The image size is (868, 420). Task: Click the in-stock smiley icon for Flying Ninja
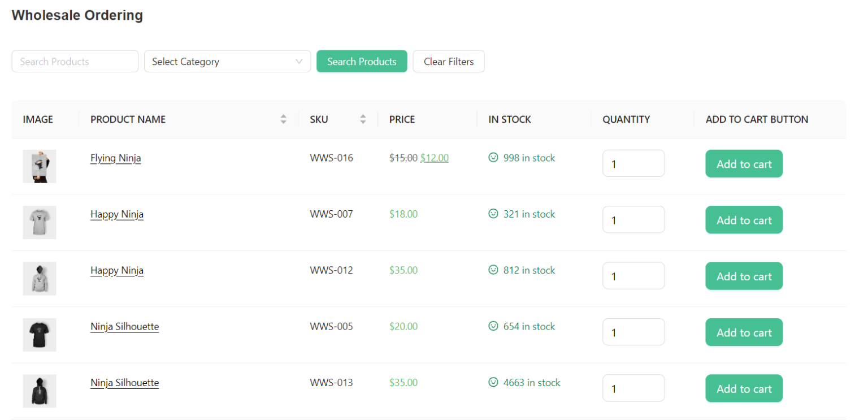coord(493,158)
